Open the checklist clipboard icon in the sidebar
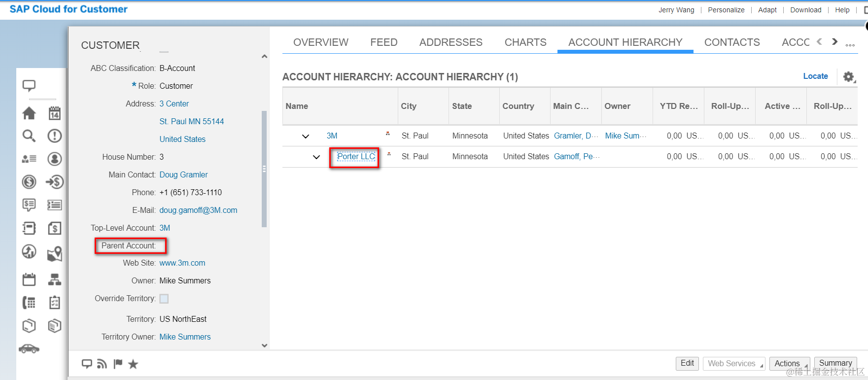 coord(54,302)
